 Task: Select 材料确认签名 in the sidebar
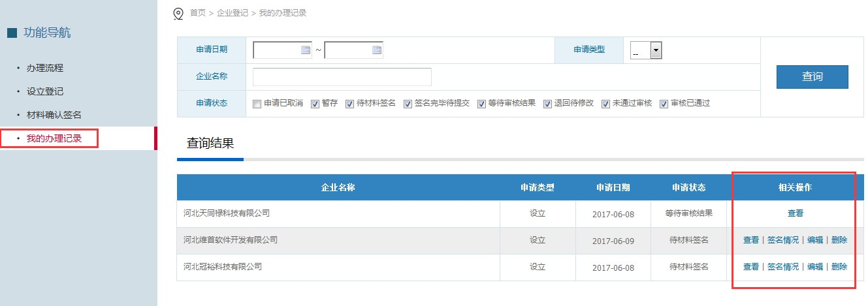(x=54, y=115)
